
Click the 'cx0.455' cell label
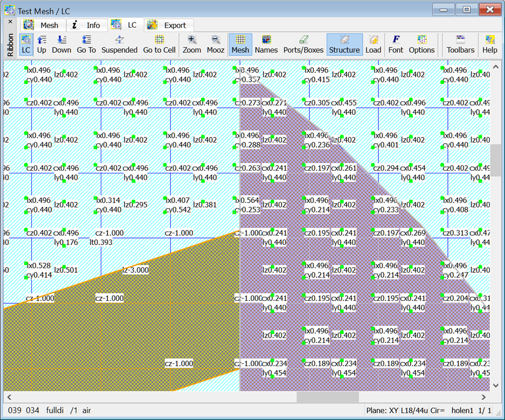344,103
